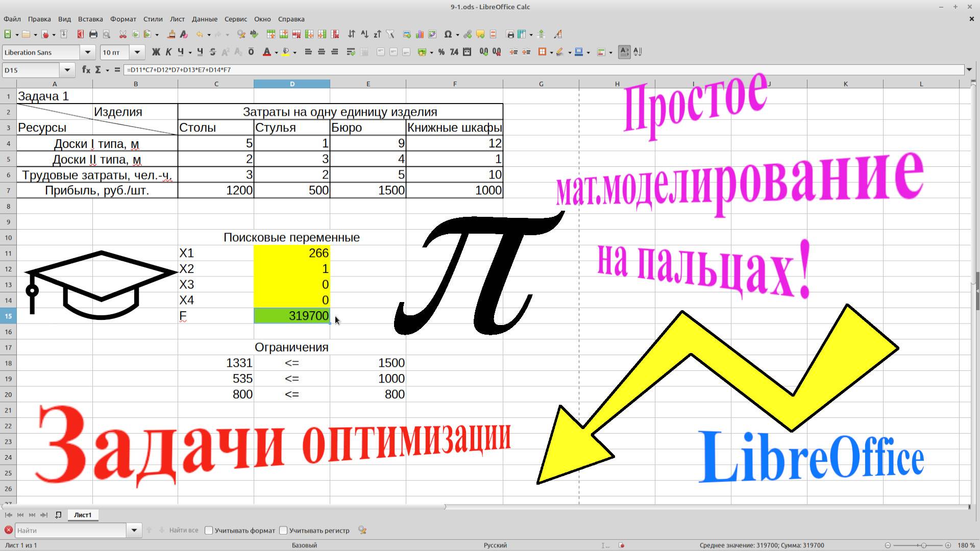980x551 pixels.
Task: Sort ascending using the AZ icon
Action: 364,34
